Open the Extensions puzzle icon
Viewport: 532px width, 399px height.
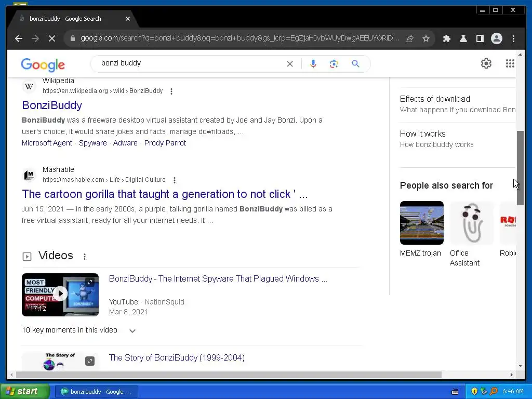coord(447,38)
